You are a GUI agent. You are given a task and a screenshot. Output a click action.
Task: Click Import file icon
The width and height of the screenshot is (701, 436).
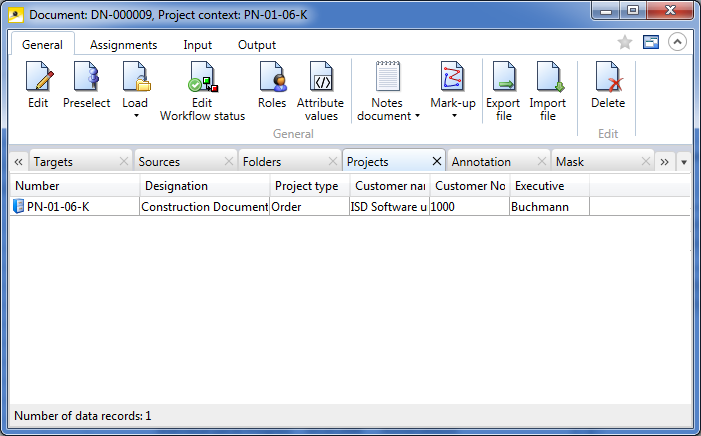pos(549,77)
